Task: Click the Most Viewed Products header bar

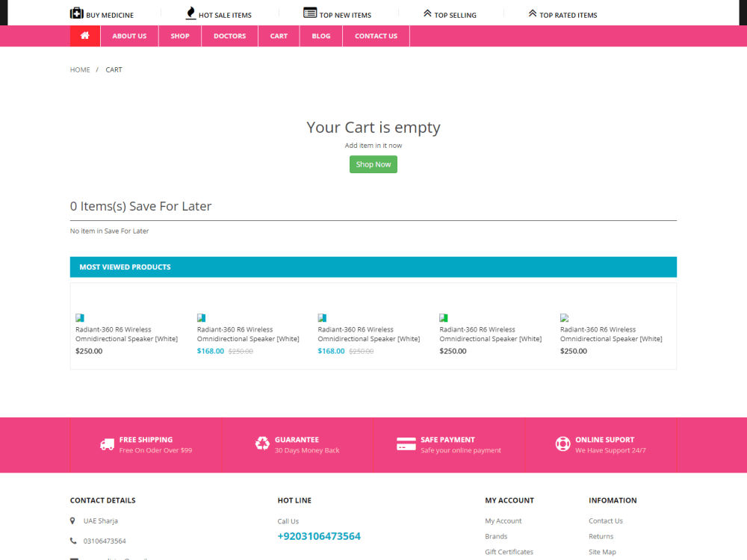Action: [373, 267]
